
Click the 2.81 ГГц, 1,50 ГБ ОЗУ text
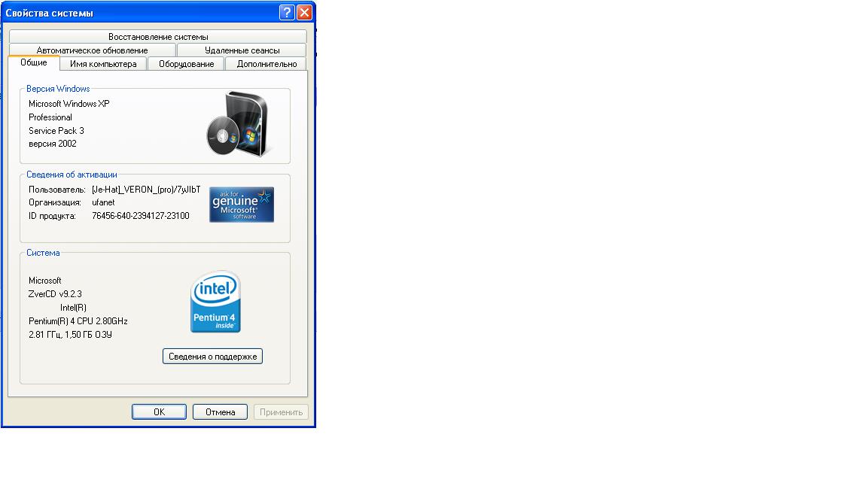pyautogui.click(x=70, y=335)
